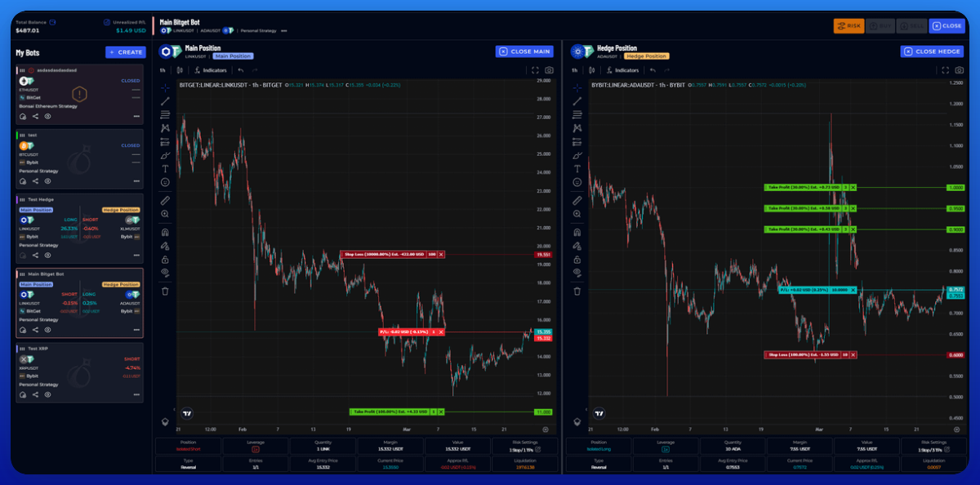This screenshot has width=980, height=485.
Task: Open Indicators in Hedge Position chart
Action: pyautogui.click(x=623, y=70)
